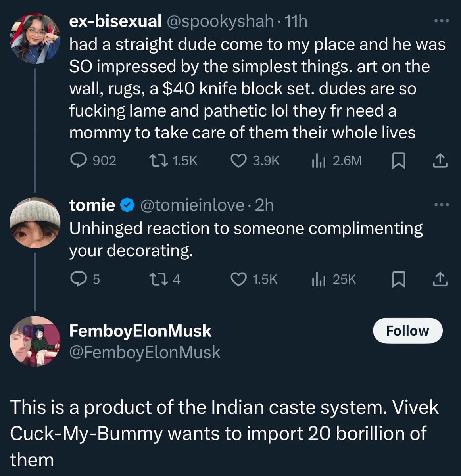Bookmark the ex-bisexual tweet
This screenshot has width=461, height=476.
[398, 161]
